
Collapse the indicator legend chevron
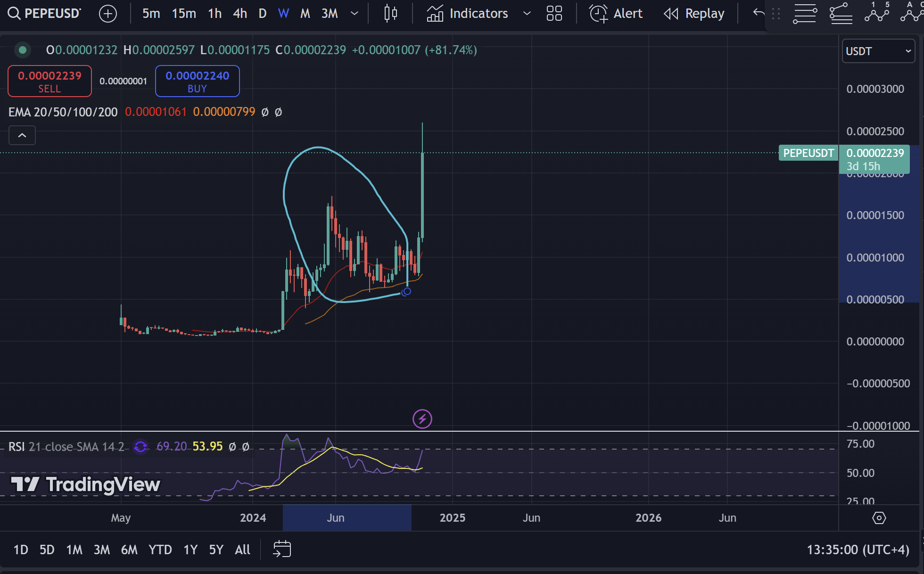pyautogui.click(x=22, y=136)
